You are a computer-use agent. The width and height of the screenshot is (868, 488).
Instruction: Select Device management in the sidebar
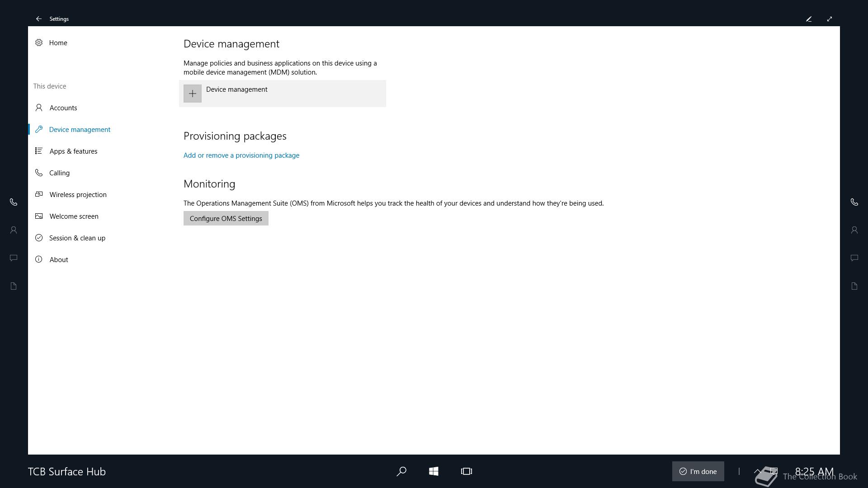tap(80, 129)
